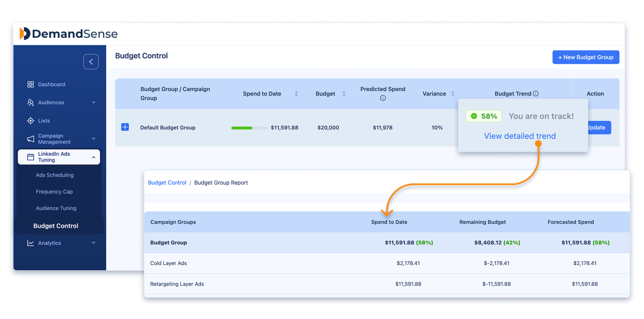Viewport: 644px width, 319px height.
Task: Click the New Budget Group button
Action: point(586,57)
